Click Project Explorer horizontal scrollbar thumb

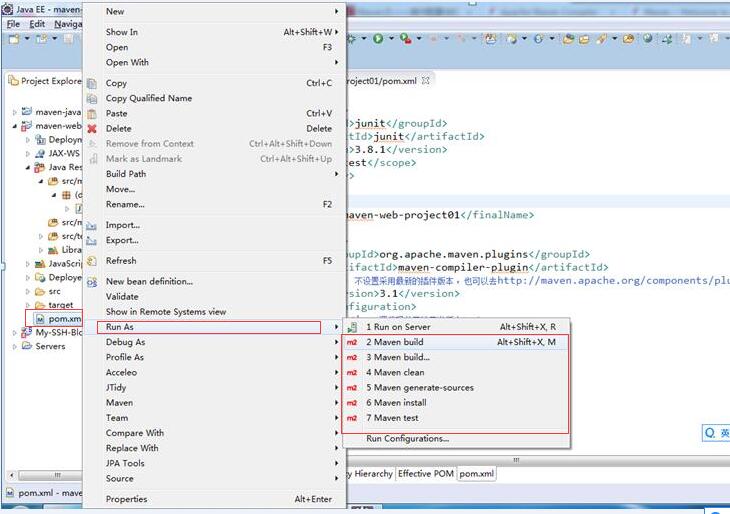pos(51,475)
